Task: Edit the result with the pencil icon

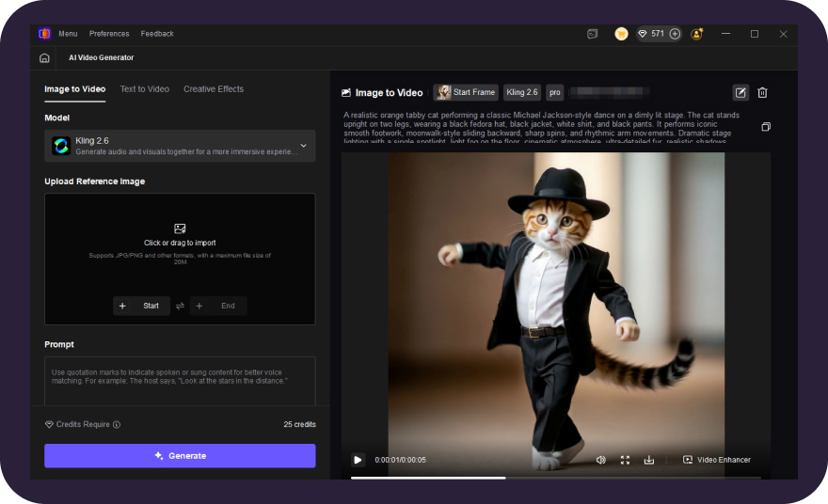Action: (x=740, y=93)
